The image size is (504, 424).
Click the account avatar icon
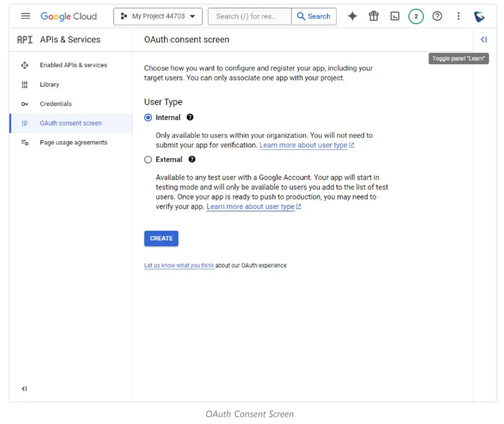tap(479, 16)
